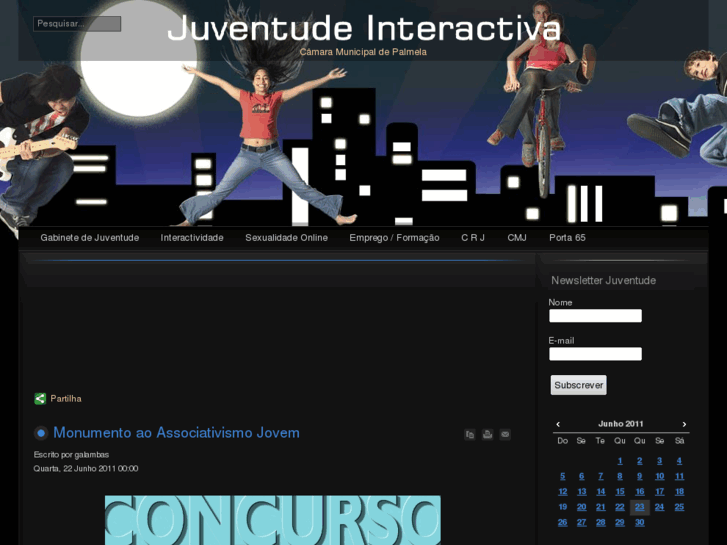The height and width of the screenshot is (545, 727).
Task: Focus the E-mail newsletter field
Action: point(595,354)
